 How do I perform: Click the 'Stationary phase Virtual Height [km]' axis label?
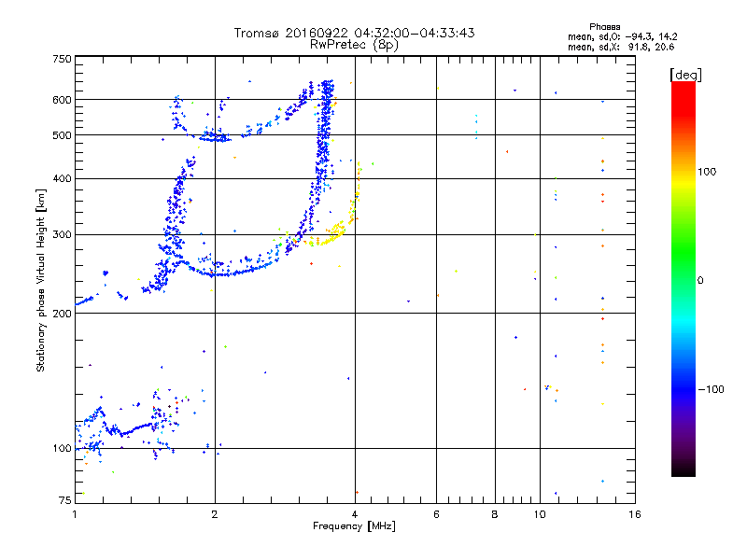tap(41, 280)
